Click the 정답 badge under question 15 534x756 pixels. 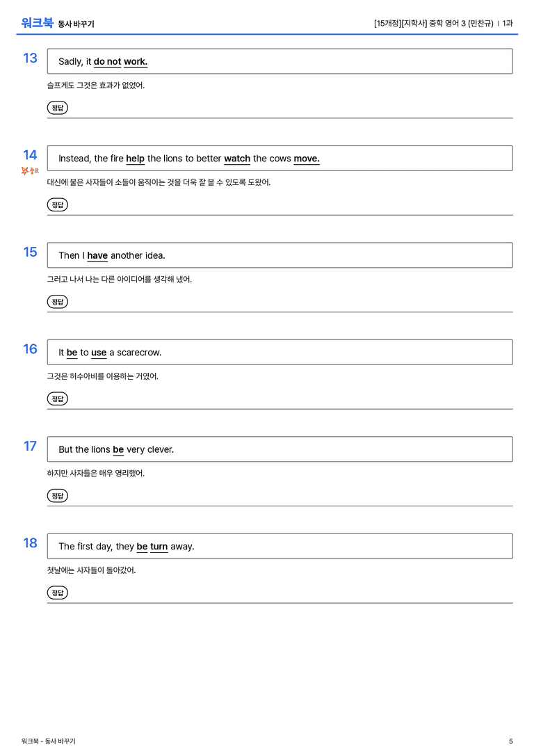(57, 301)
